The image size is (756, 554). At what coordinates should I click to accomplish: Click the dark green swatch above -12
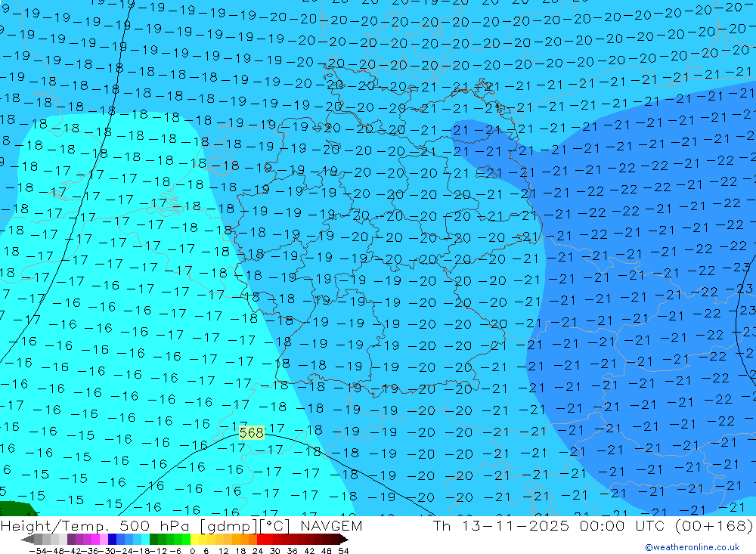point(153,540)
